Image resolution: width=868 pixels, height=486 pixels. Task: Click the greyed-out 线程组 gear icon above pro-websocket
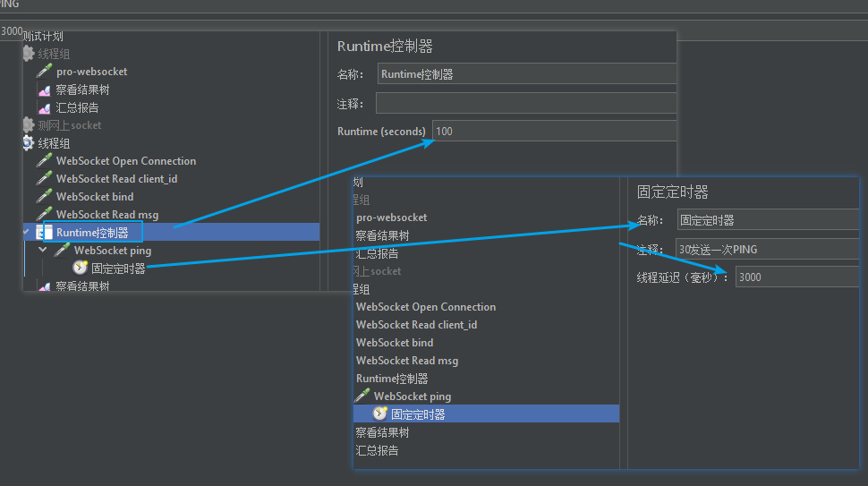29,54
